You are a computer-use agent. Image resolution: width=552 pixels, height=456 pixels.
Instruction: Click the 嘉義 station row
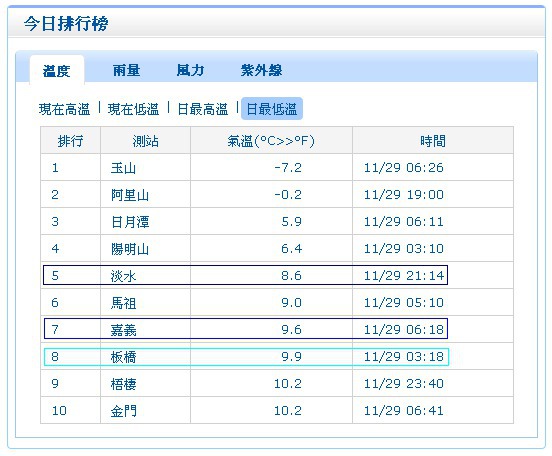245,329
